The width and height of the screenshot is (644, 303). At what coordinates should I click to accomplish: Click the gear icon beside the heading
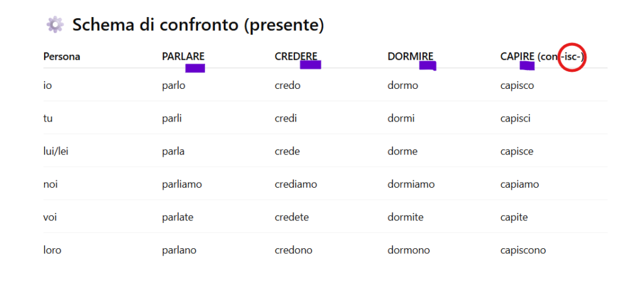coord(55,25)
